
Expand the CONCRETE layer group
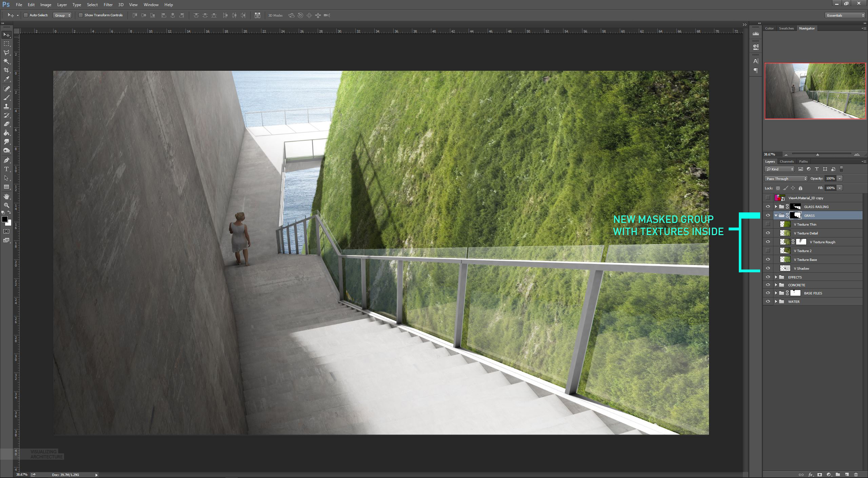(776, 285)
